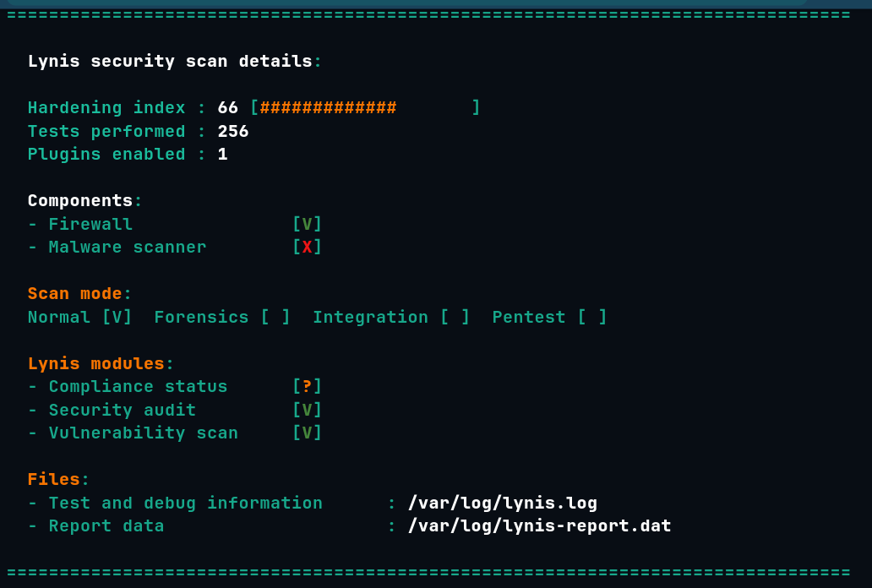The height and width of the screenshot is (588, 872).
Task: Click the [?] Compliance status marker
Action: (x=307, y=387)
